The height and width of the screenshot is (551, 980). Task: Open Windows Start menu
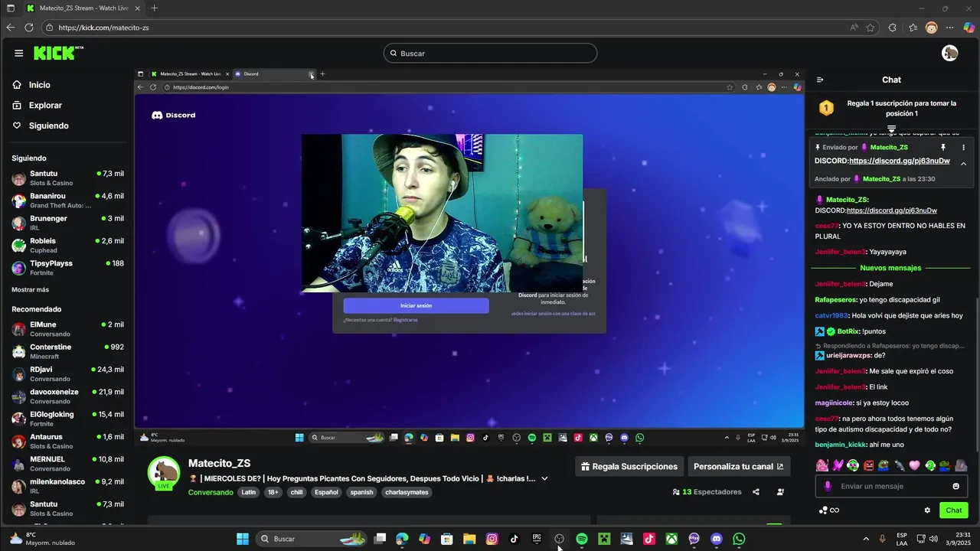(x=243, y=539)
